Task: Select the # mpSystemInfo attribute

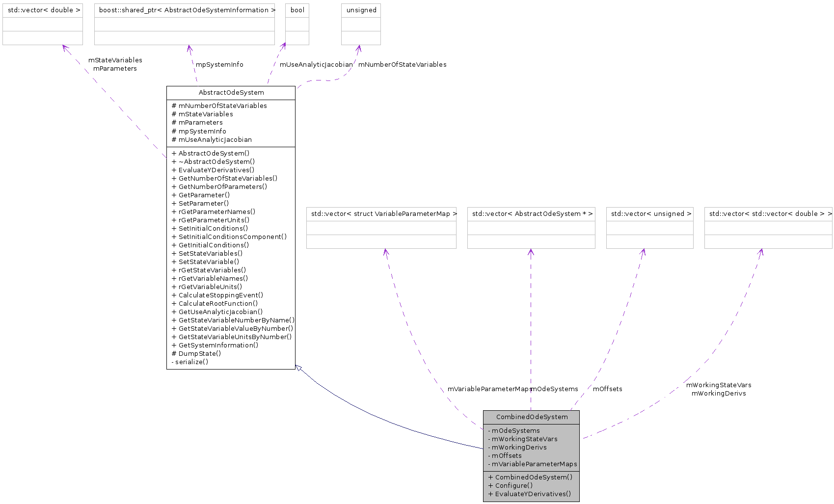Action: tap(199, 132)
